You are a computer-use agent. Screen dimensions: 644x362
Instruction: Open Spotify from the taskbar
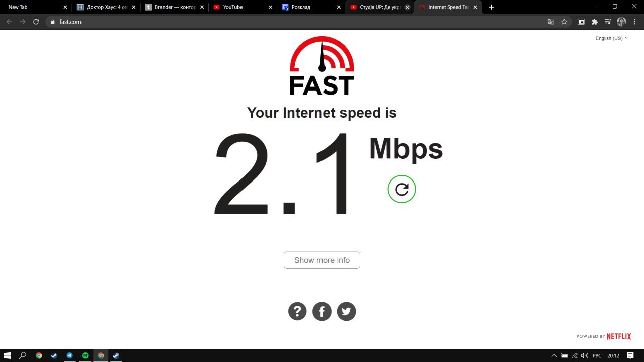click(85, 355)
